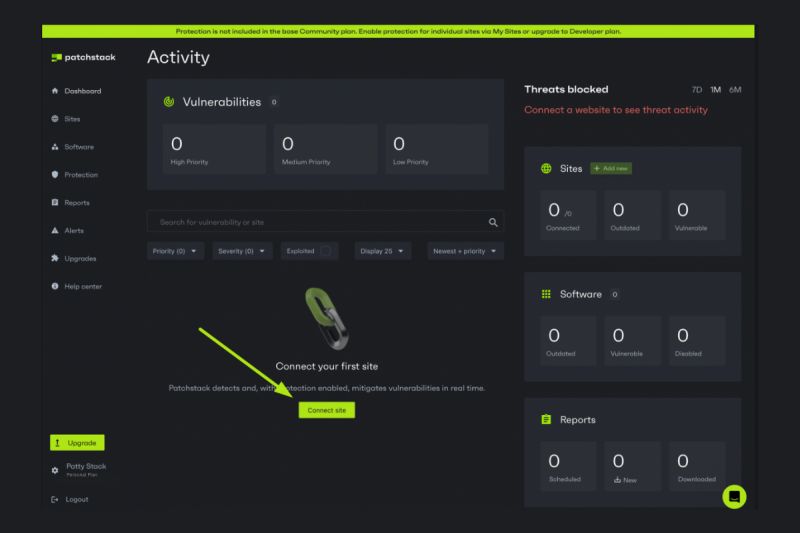Open the Priority (0) dropdown
800x533 pixels.
(175, 251)
